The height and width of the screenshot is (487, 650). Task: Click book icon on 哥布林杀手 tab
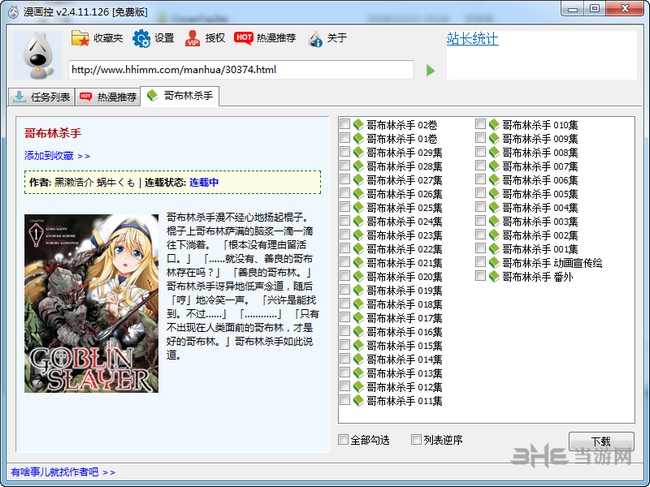point(152,95)
